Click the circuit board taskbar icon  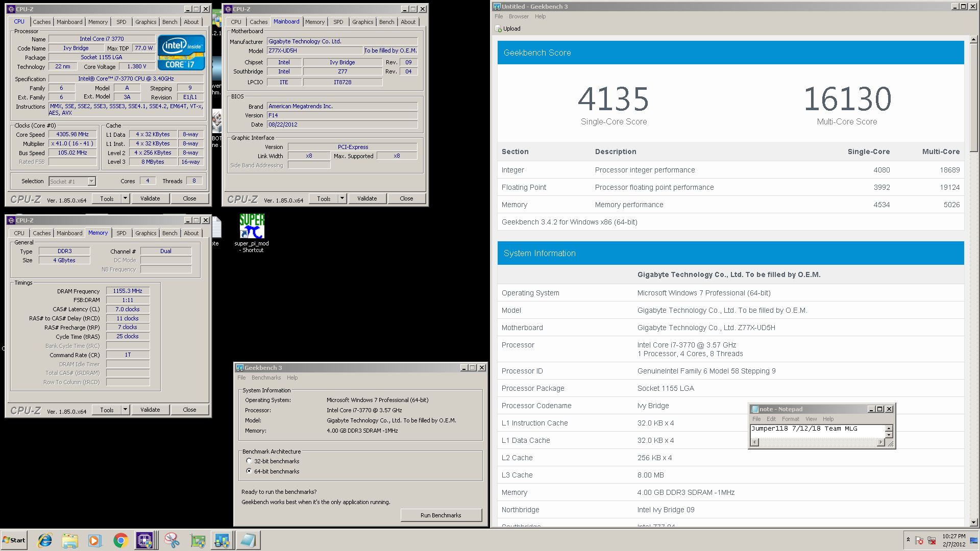click(x=197, y=540)
